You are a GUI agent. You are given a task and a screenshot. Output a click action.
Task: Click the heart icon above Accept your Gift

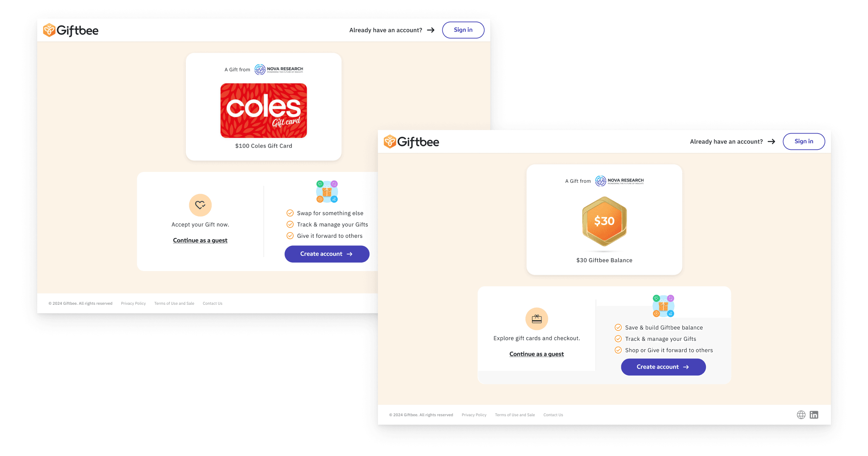coord(200,205)
